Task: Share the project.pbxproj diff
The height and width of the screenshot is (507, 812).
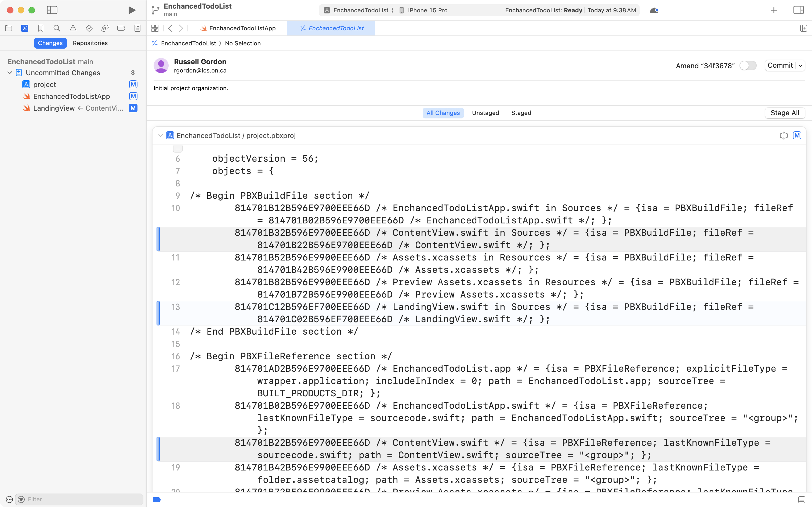Action: click(784, 135)
